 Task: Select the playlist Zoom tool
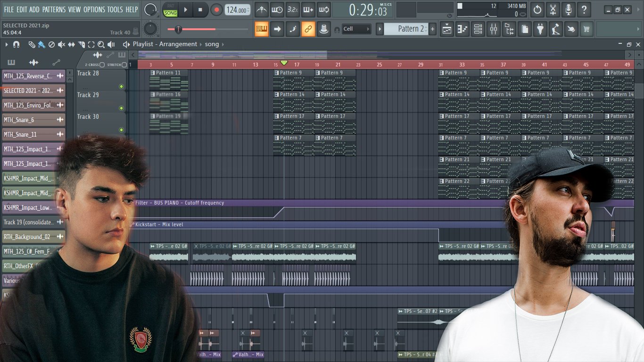point(101,44)
